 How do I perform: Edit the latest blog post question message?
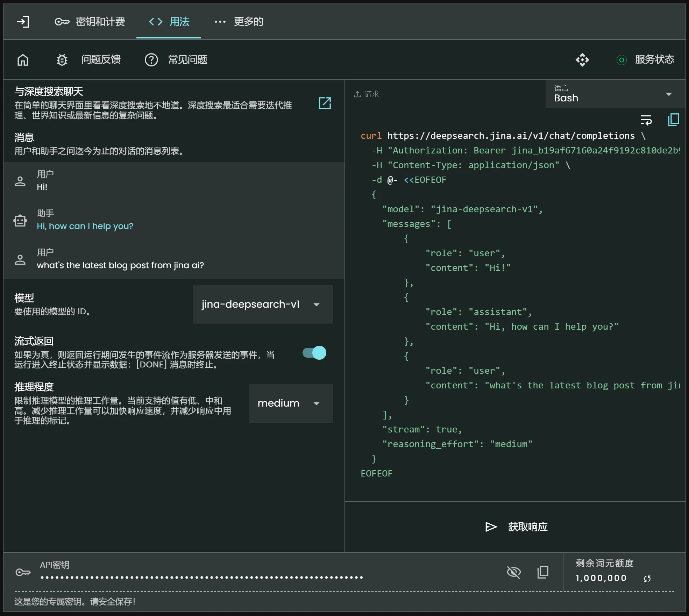click(120, 265)
